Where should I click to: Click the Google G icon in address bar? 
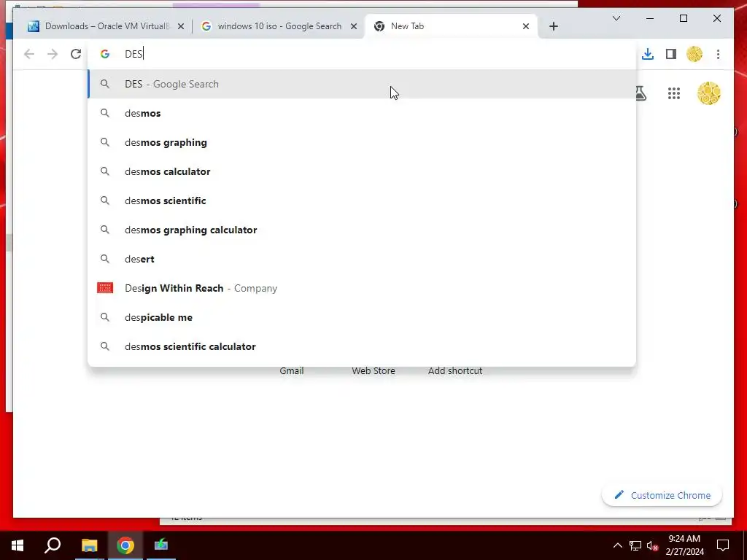pyautogui.click(x=105, y=54)
